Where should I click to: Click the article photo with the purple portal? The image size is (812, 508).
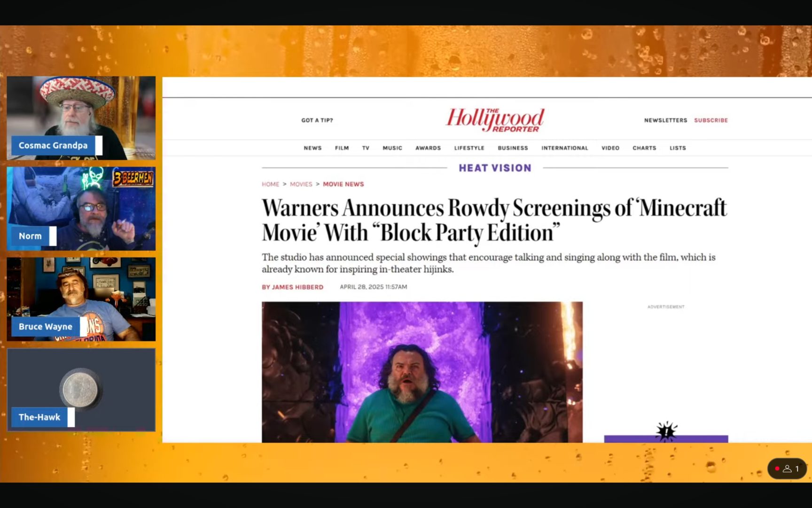(422, 372)
